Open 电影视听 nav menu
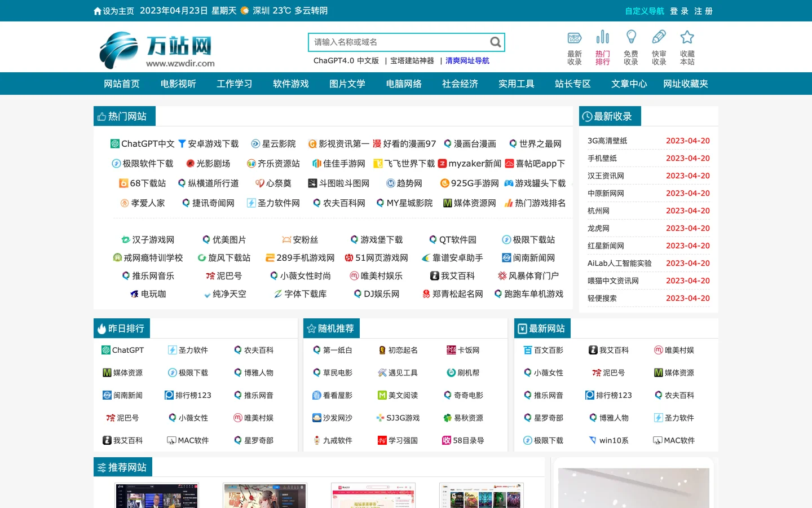The width and height of the screenshot is (812, 508). 178,84
